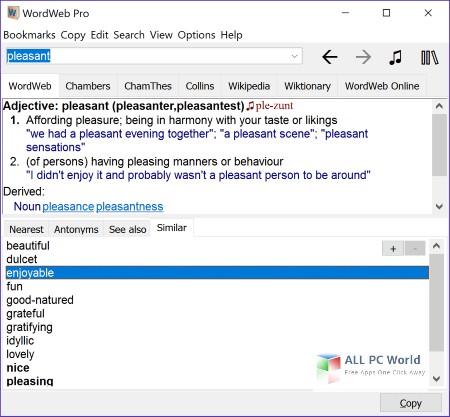The image size is (450, 417).
Task: Close the WordWeb Pro window
Action: (x=428, y=13)
